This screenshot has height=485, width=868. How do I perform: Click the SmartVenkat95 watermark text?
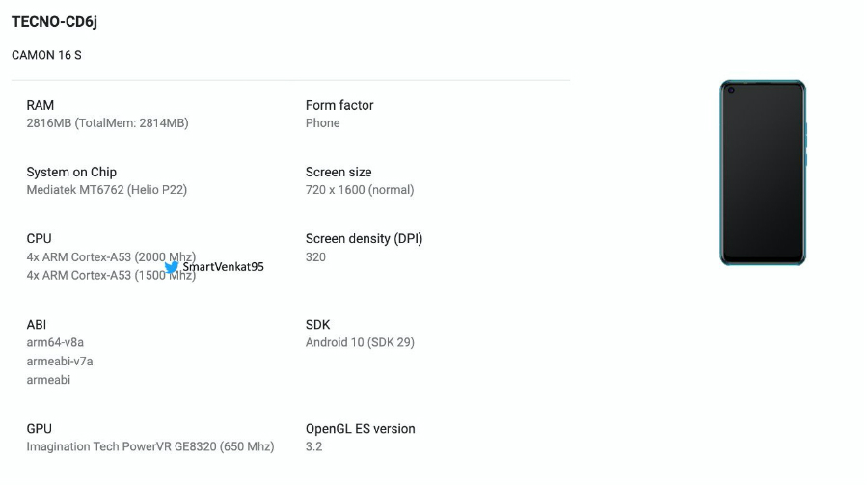[223, 267]
